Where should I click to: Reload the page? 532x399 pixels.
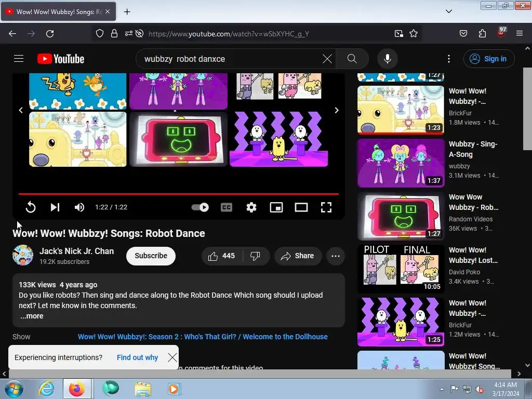pyautogui.click(x=50, y=34)
